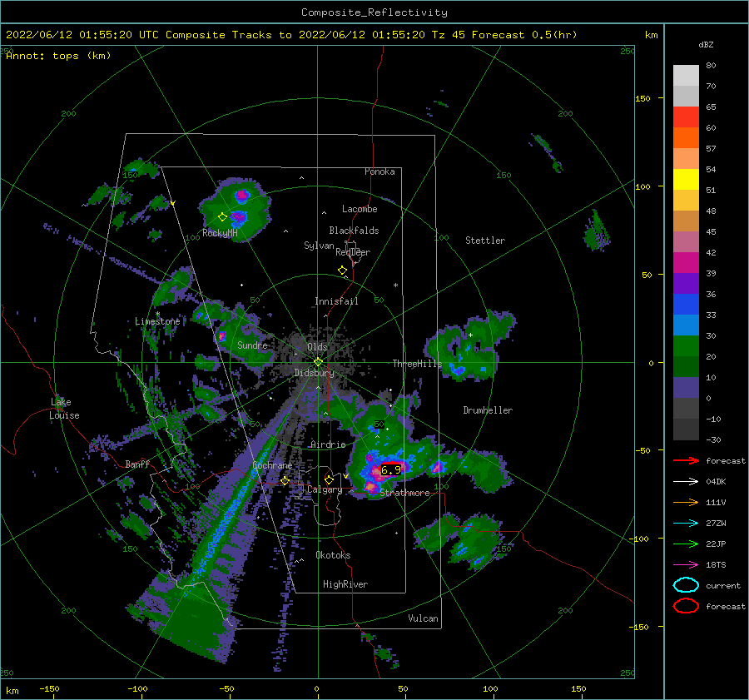The width and height of the screenshot is (749, 700).
Task: Select the magenta 39–42 dBZ swatch
Action: (x=686, y=263)
